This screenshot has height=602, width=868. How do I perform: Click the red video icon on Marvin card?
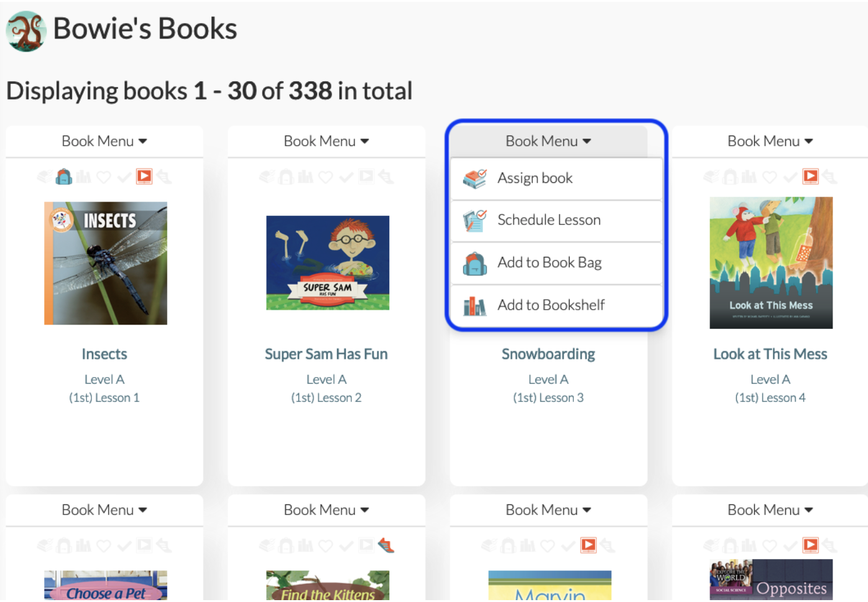click(588, 545)
